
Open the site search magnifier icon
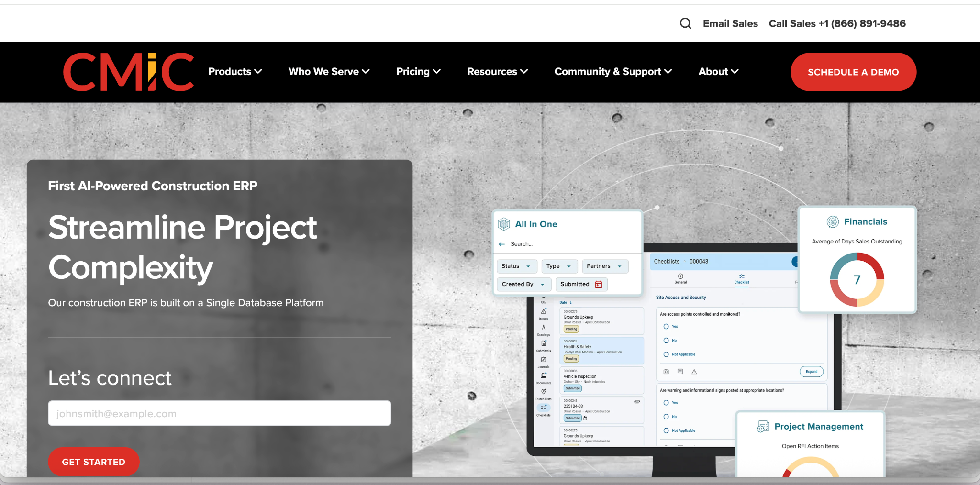click(685, 23)
